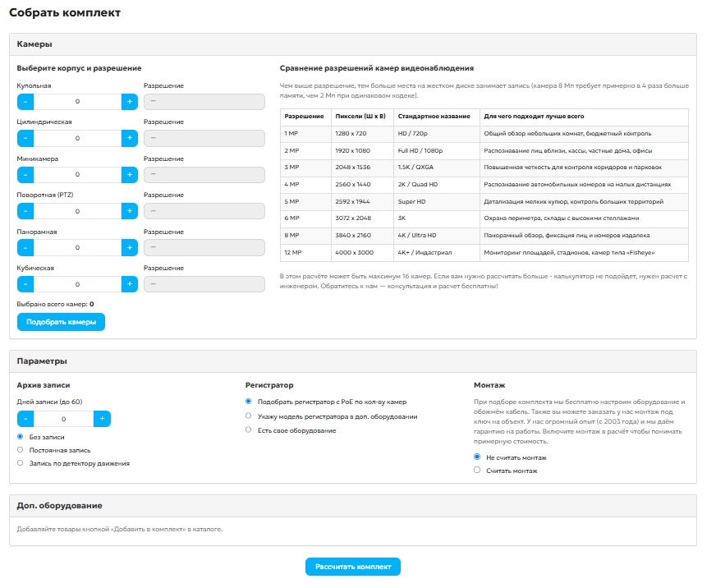Click the 12 MP resolution cell
716x588 pixels.
[305, 253]
